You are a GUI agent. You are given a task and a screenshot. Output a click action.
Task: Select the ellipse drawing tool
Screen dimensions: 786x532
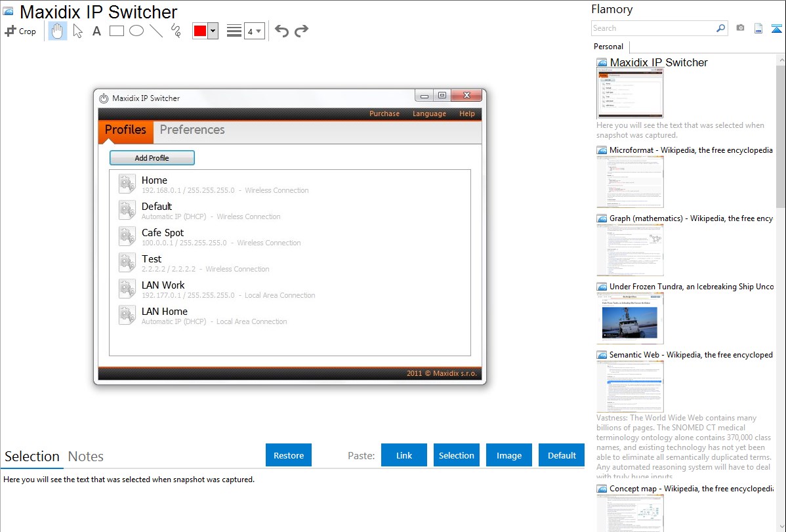coord(136,31)
